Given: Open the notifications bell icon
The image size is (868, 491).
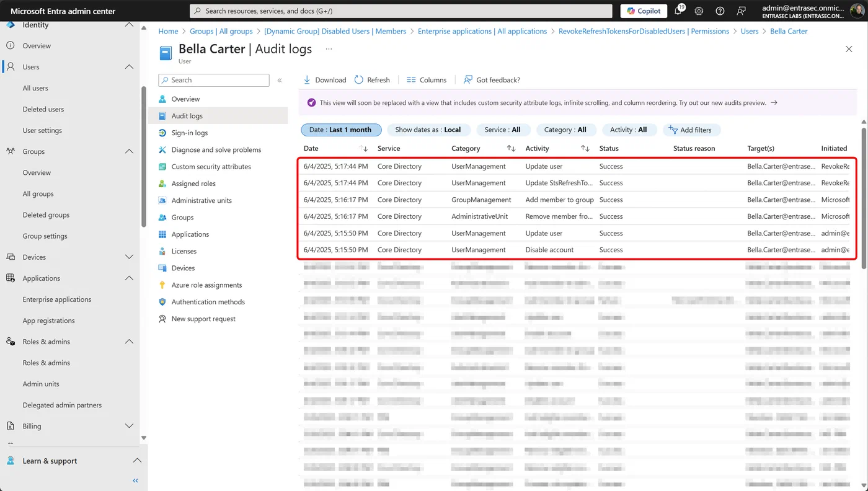Looking at the screenshot, I should pyautogui.click(x=678, y=11).
